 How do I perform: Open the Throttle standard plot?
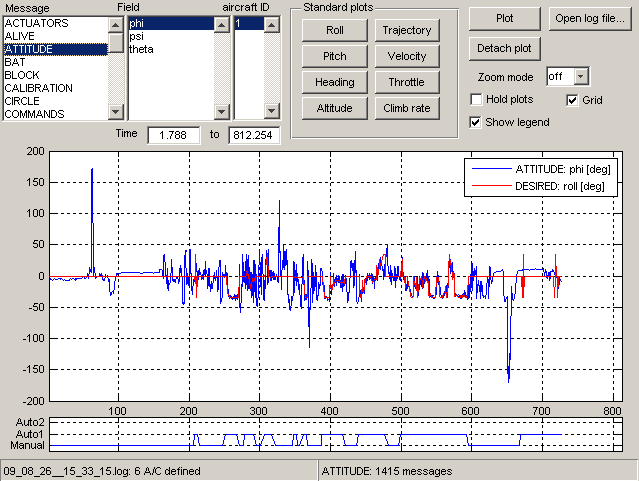point(407,82)
